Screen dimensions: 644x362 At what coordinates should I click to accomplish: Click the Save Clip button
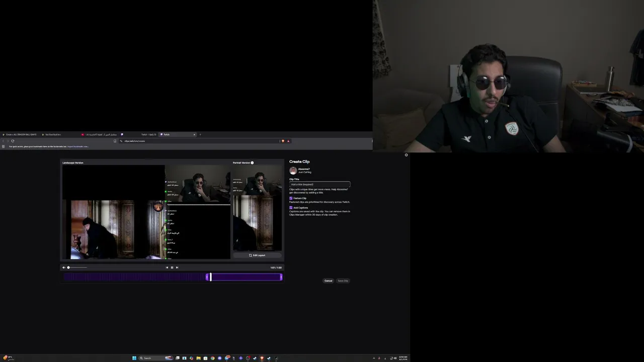343,281
